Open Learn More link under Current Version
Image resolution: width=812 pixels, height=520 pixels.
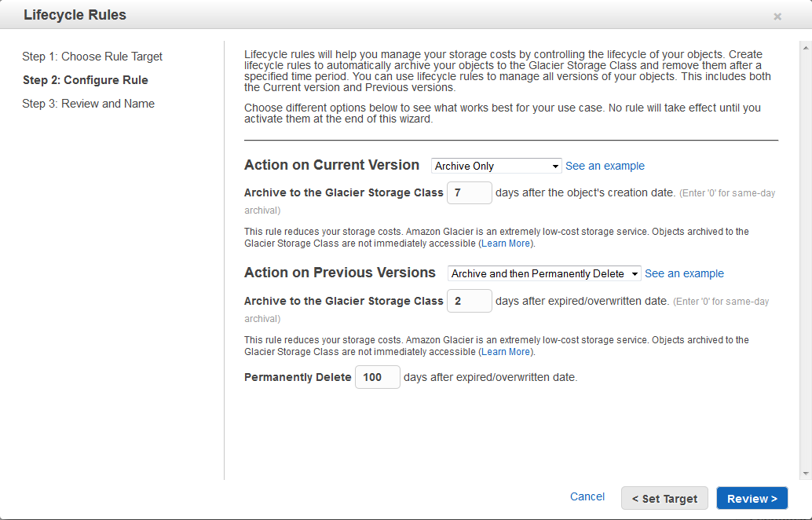coord(506,244)
